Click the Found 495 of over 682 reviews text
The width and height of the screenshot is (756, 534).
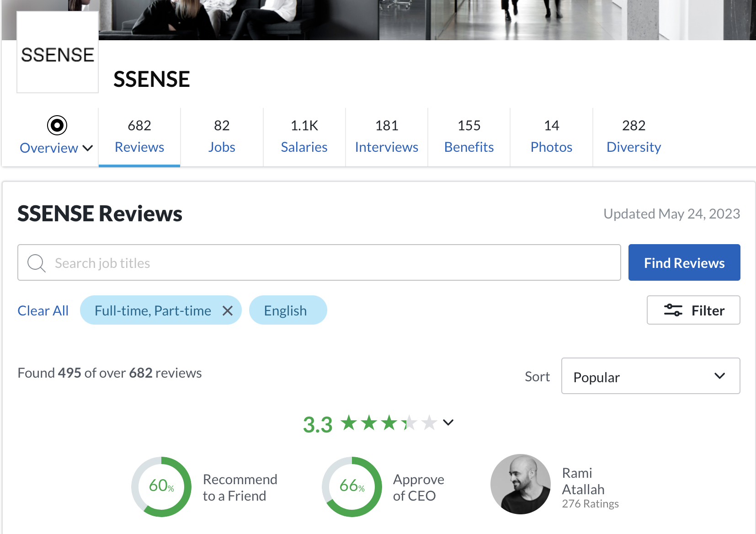point(110,373)
